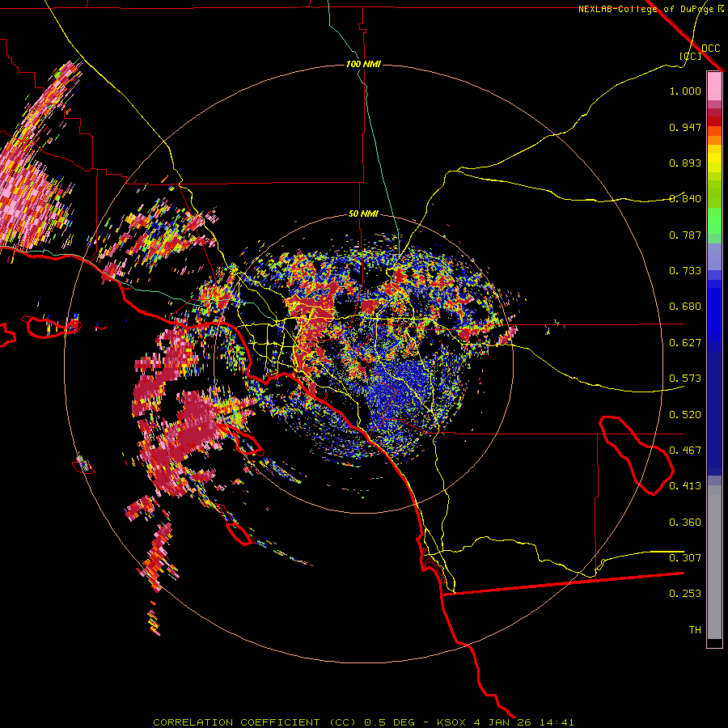728x728 pixels.
Task: Pick the lavender segment near 0.733
Action: tap(714, 257)
